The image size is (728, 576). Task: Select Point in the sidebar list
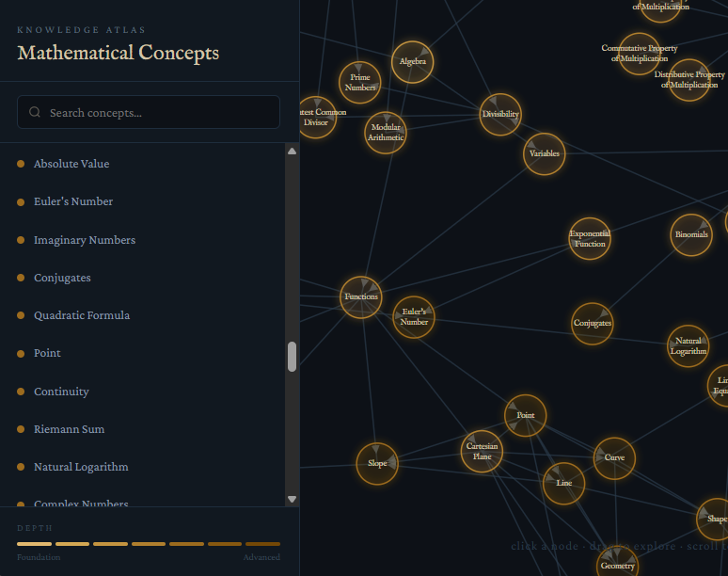(x=143, y=353)
